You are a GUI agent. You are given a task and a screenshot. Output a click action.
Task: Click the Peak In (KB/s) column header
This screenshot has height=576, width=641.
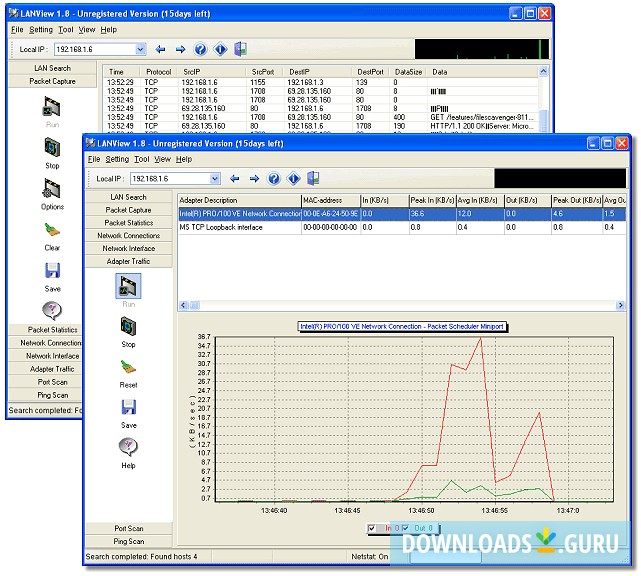click(432, 200)
